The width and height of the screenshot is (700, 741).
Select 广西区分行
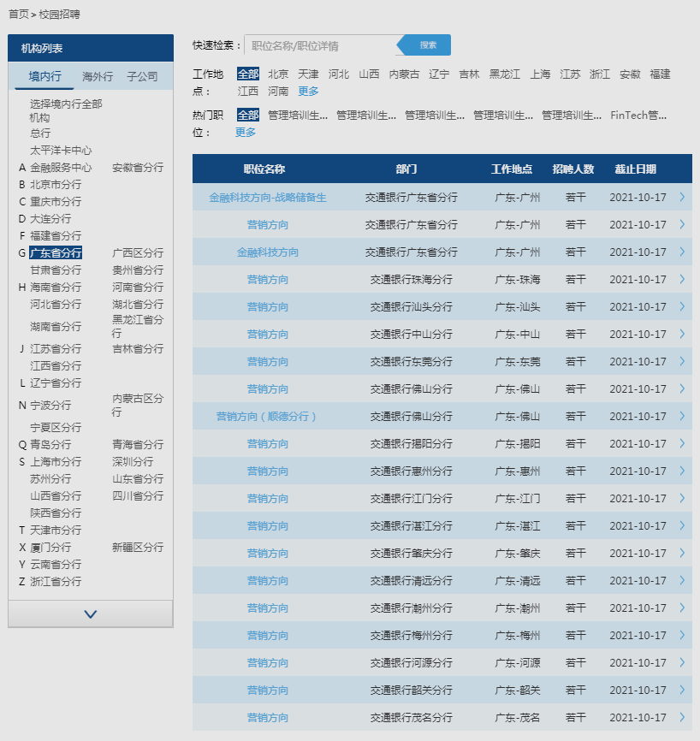click(138, 252)
